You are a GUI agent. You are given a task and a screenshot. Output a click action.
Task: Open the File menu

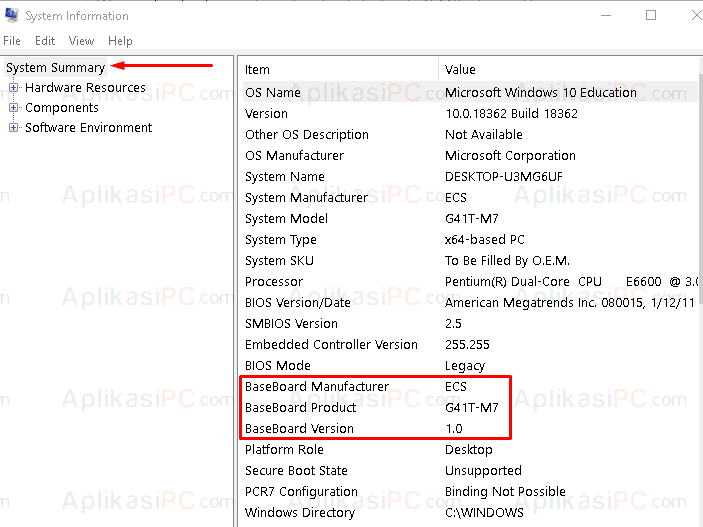tap(12, 41)
